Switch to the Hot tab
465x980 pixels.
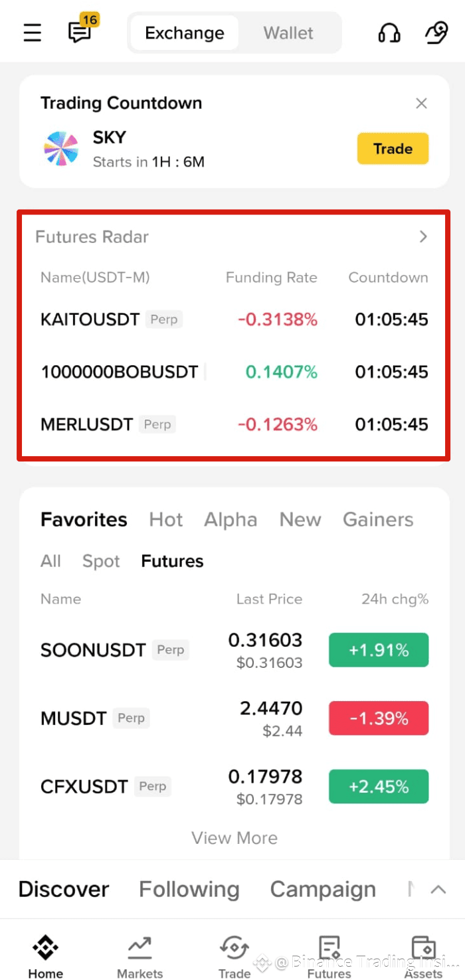pyautogui.click(x=165, y=519)
